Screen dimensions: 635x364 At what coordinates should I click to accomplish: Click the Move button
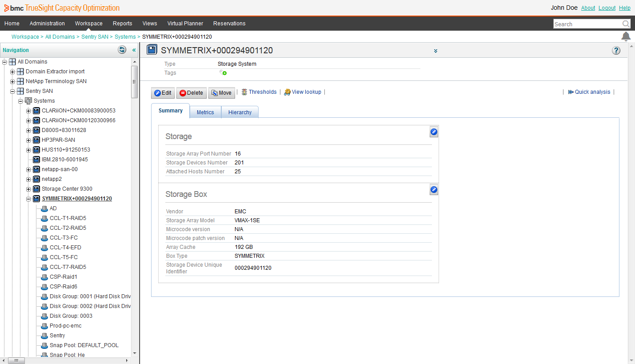pyautogui.click(x=222, y=93)
